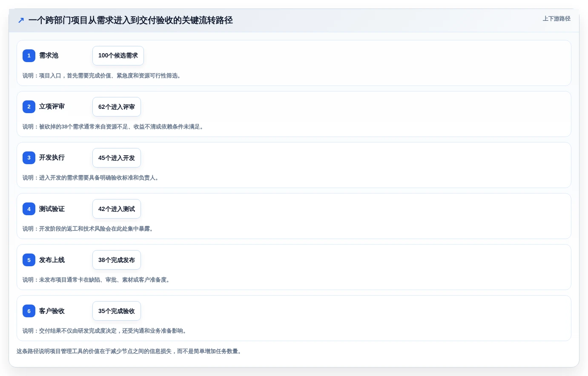Click the 发布上线 step title

click(x=52, y=260)
